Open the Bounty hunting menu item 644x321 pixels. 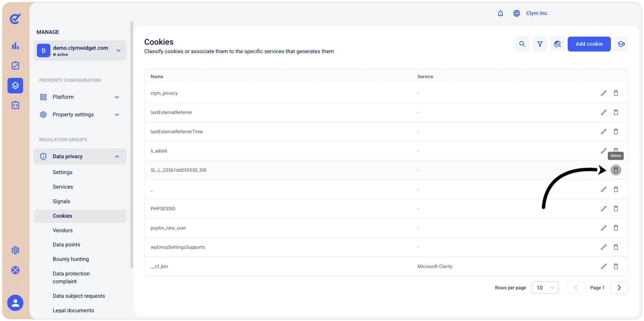(x=71, y=259)
